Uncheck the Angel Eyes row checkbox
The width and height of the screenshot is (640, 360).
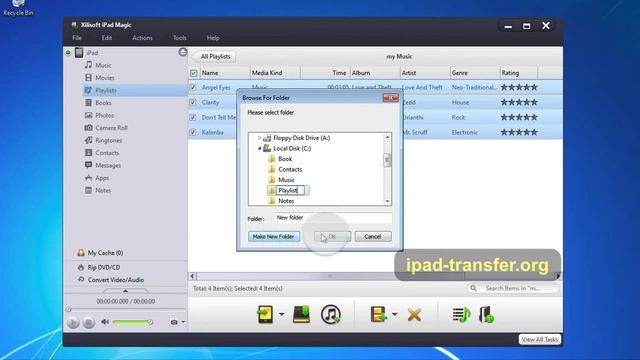point(193,87)
